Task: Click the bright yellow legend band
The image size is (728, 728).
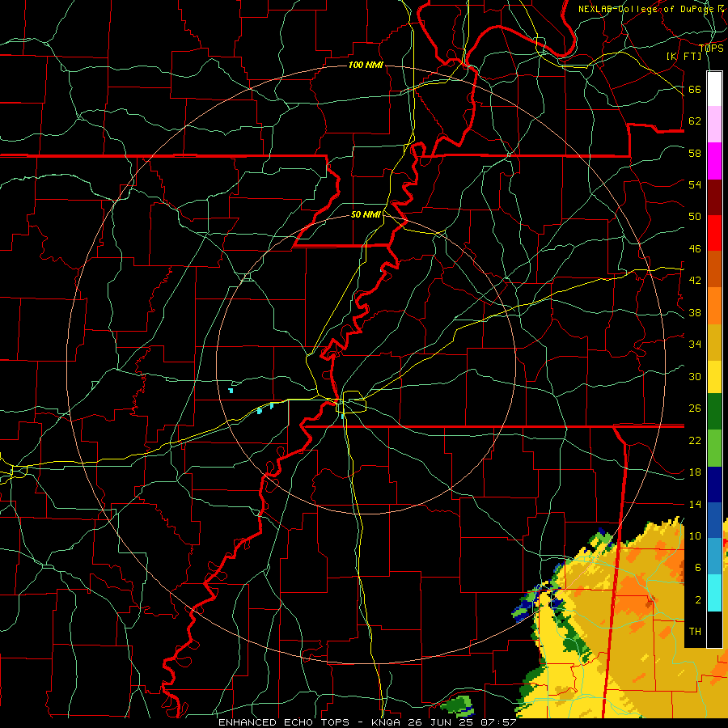Action: point(714,376)
